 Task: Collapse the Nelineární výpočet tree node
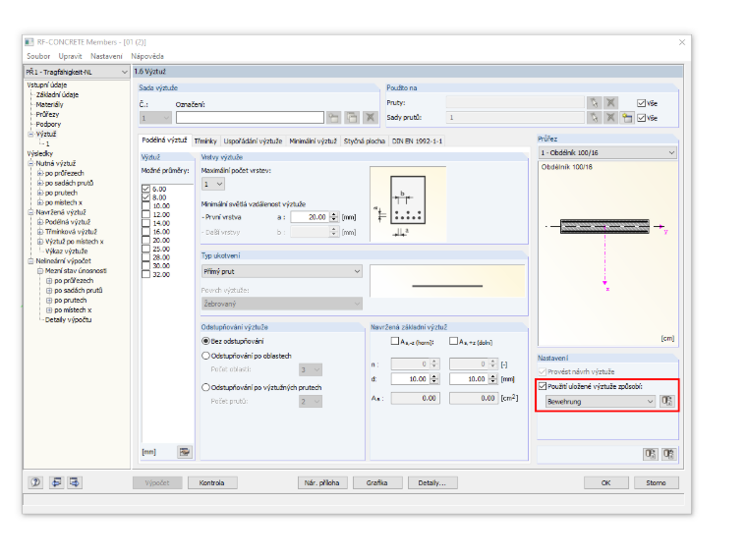coord(30,261)
